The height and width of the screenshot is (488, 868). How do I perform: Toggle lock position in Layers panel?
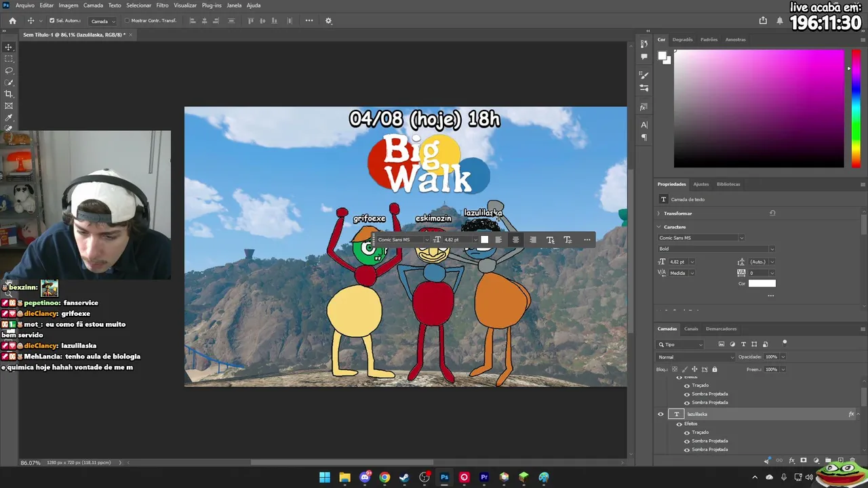(694, 369)
